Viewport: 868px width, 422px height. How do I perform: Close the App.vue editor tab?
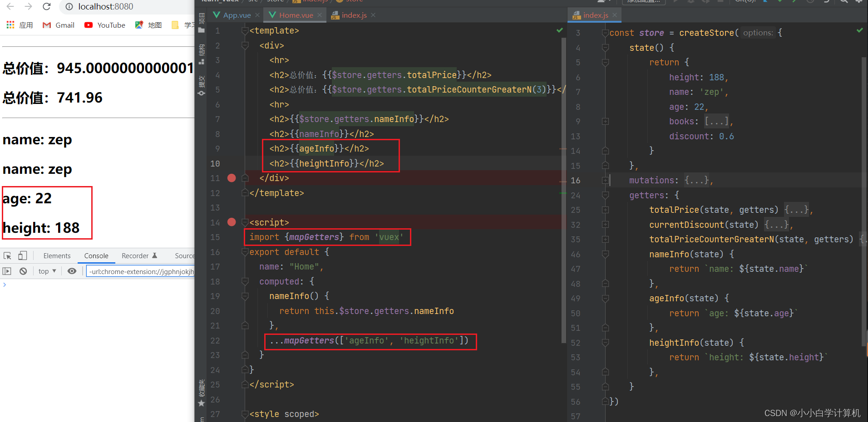[257, 15]
